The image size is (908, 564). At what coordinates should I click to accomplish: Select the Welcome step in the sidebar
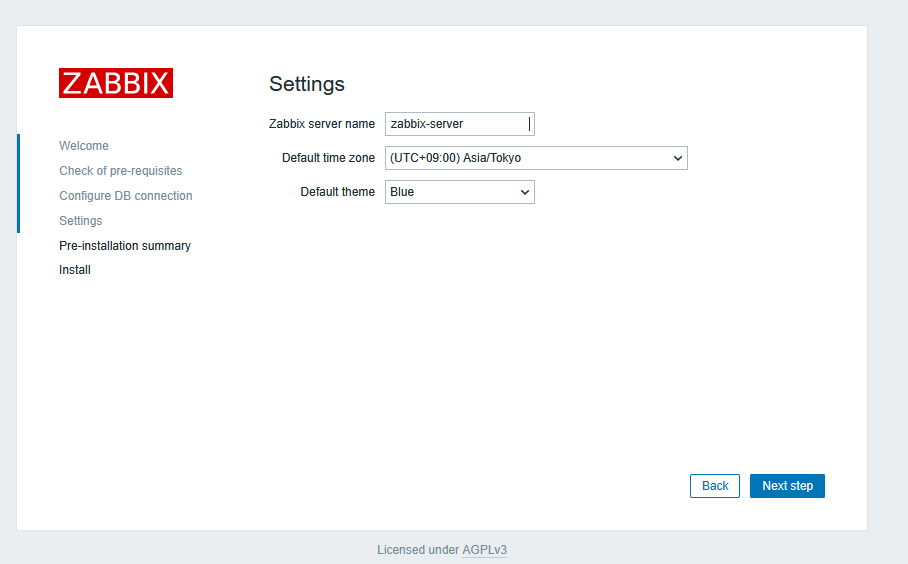(84, 146)
